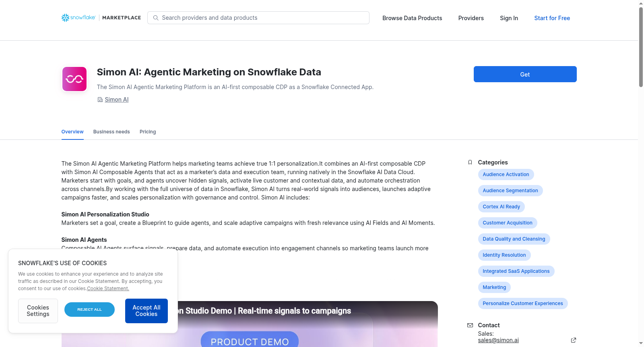Click Start for Free link
This screenshot has width=644, height=347.
tap(552, 18)
